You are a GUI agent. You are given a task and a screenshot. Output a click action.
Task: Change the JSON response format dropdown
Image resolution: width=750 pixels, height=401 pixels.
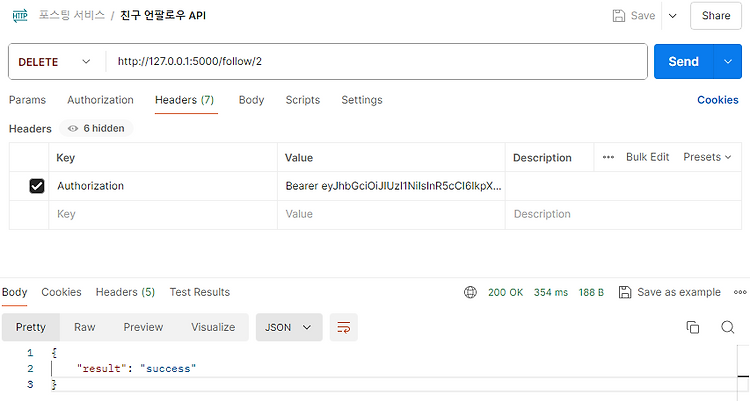[289, 327]
